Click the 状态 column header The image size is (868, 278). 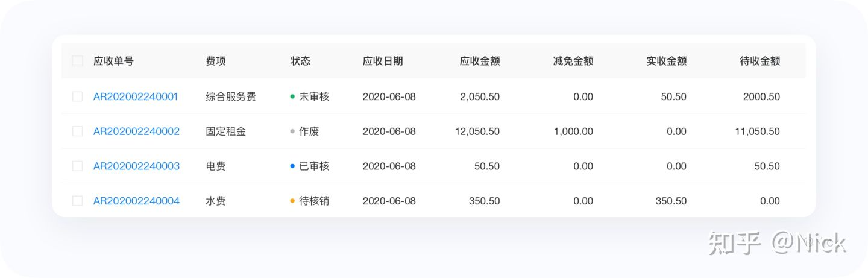coord(300,61)
